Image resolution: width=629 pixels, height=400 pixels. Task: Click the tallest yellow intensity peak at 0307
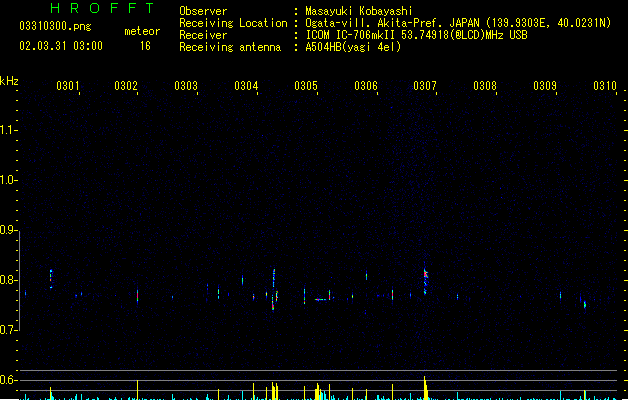[425, 388]
